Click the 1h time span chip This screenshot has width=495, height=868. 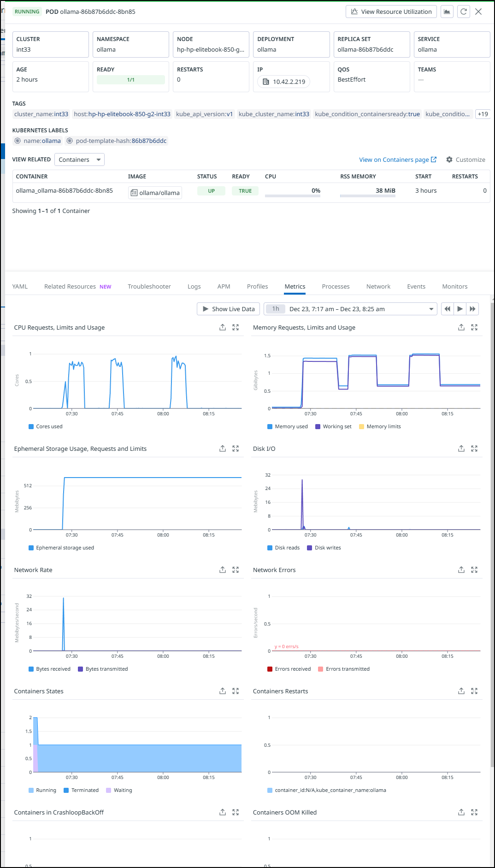(x=276, y=309)
